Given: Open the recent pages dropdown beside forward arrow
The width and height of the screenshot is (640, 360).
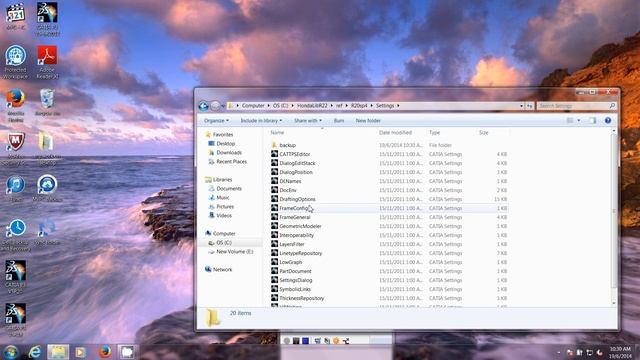Looking at the screenshot, I should pyautogui.click(x=222, y=106).
